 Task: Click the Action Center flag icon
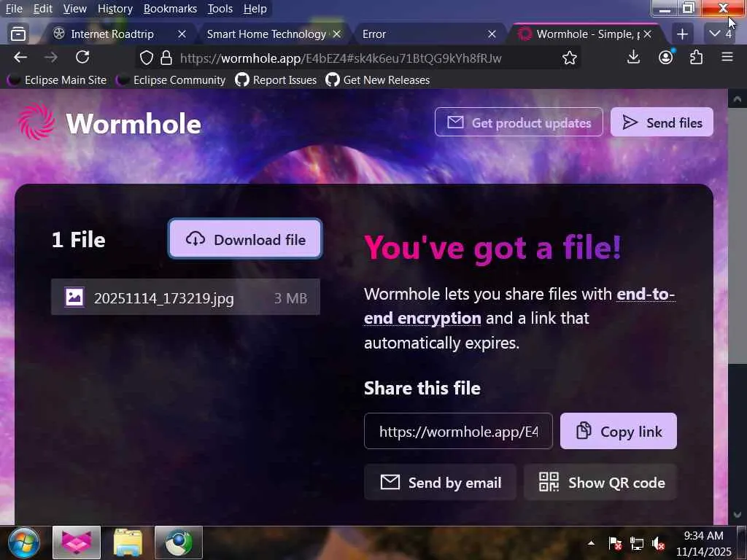pyautogui.click(x=615, y=542)
